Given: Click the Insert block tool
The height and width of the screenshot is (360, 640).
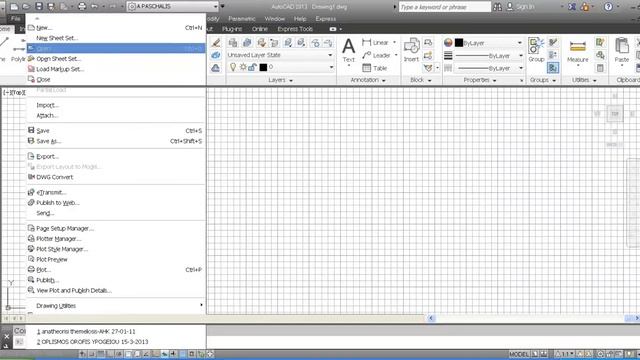Looking at the screenshot, I should tap(411, 50).
